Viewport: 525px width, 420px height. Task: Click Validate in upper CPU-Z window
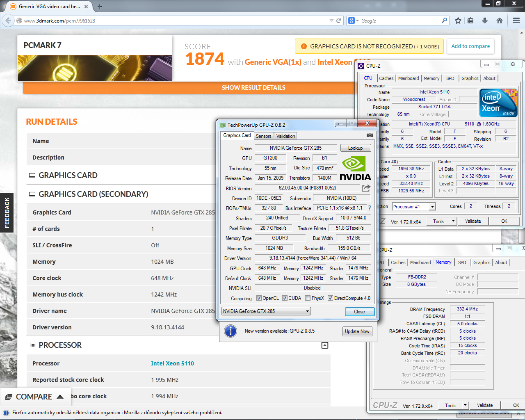tap(473, 221)
